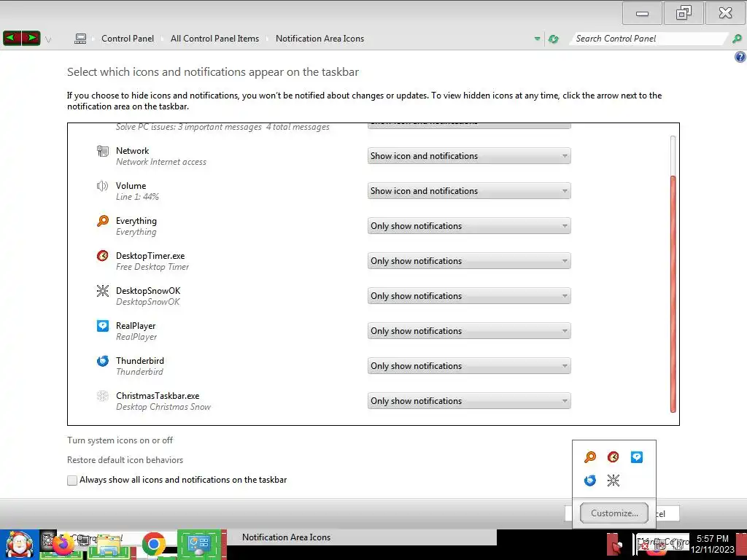Screen dimensions: 747x560
Task: Select Desktop Christmas Snow description text
Action: click(x=163, y=407)
